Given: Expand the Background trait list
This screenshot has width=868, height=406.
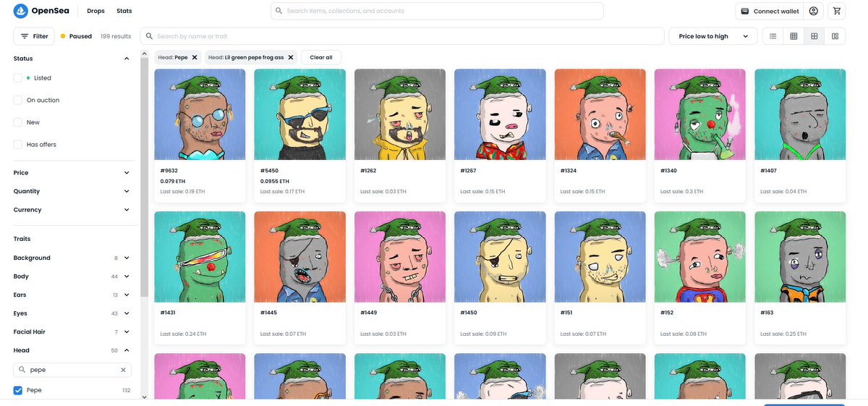Looking at the screenshot, I should [x=127, y=258].
